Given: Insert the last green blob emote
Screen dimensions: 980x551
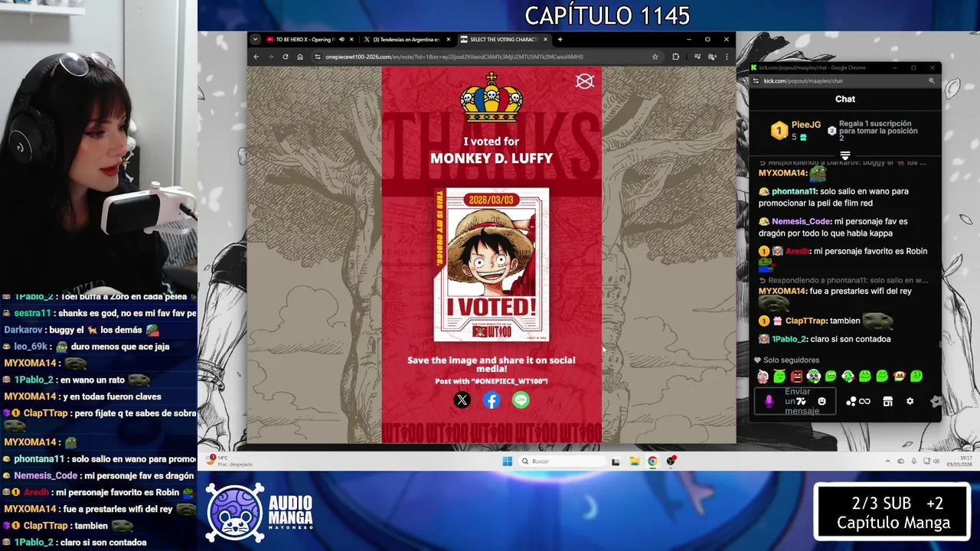Looking at the screenshot, I should pyautogui.click(x=916, y=376).
